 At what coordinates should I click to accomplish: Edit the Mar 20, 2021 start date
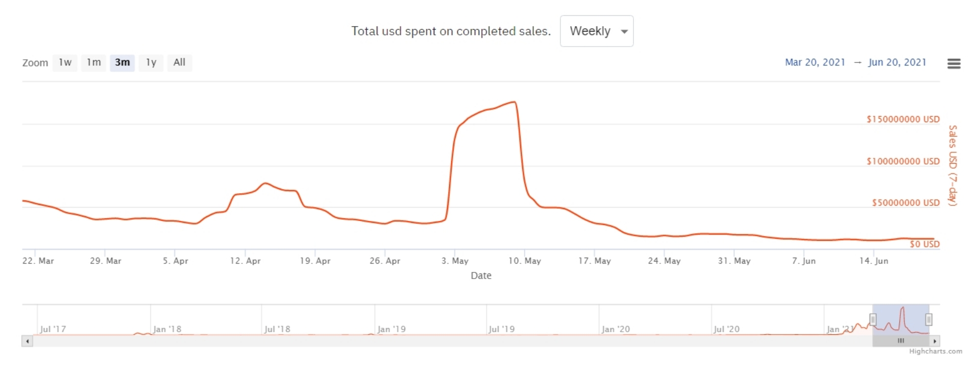click(815, 62)
